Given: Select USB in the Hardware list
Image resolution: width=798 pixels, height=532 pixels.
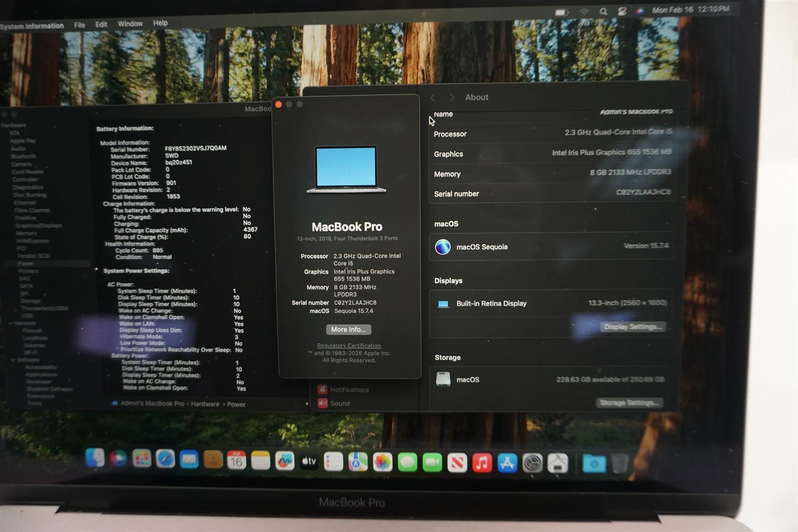Looking at the screenshot, I should tap(27, 316).
